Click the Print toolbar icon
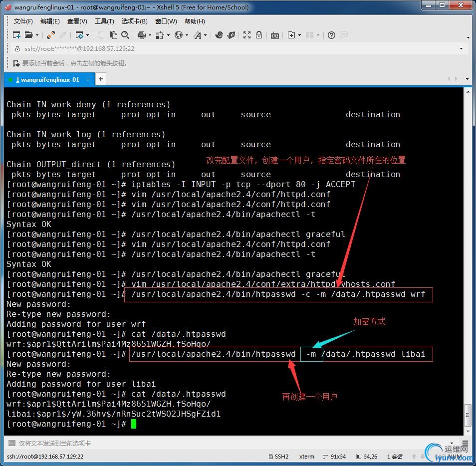Screen dimensions: 476x466 [142, 35]
